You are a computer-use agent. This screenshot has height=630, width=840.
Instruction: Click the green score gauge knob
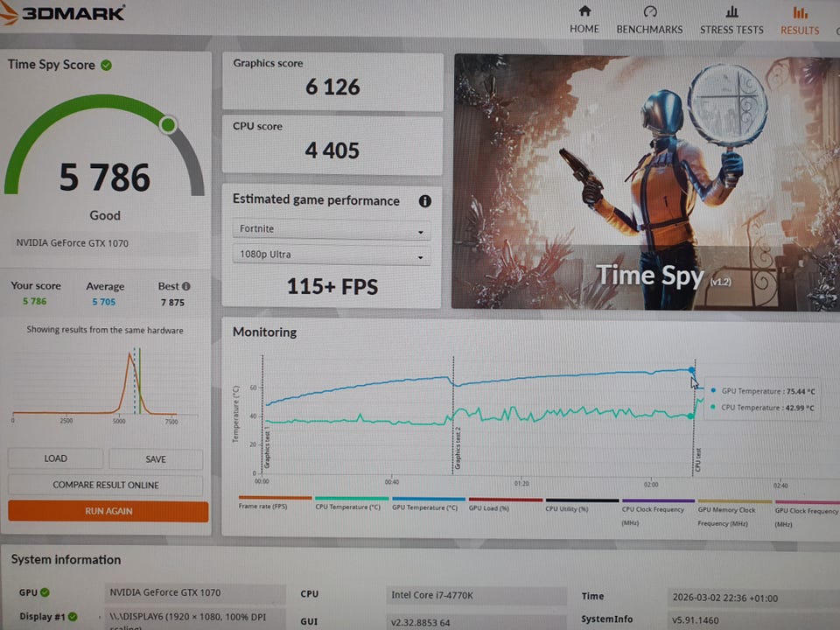168,125
